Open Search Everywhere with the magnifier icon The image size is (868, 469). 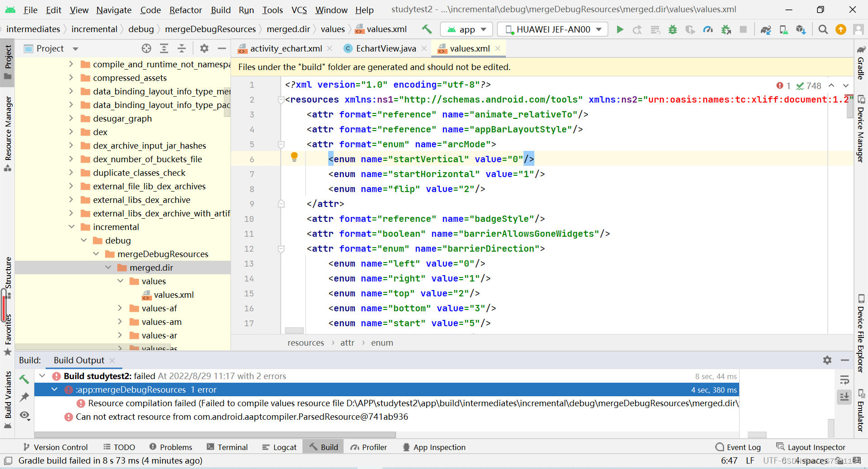coord(823,29)
